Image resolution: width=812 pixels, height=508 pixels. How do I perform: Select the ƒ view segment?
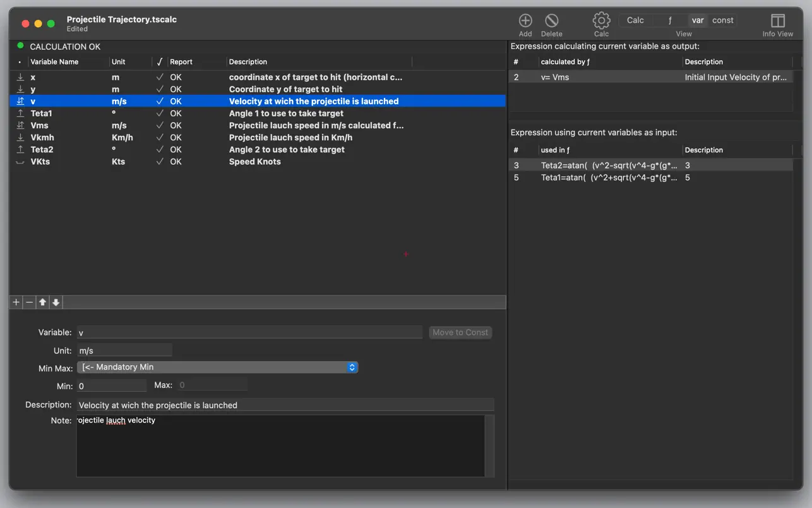(670, 20)
